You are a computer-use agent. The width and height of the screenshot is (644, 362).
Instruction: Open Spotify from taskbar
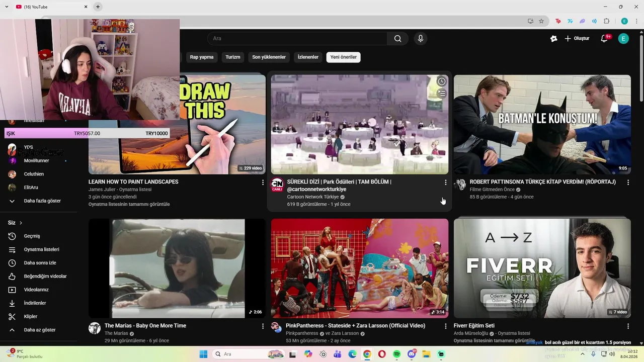396,354
